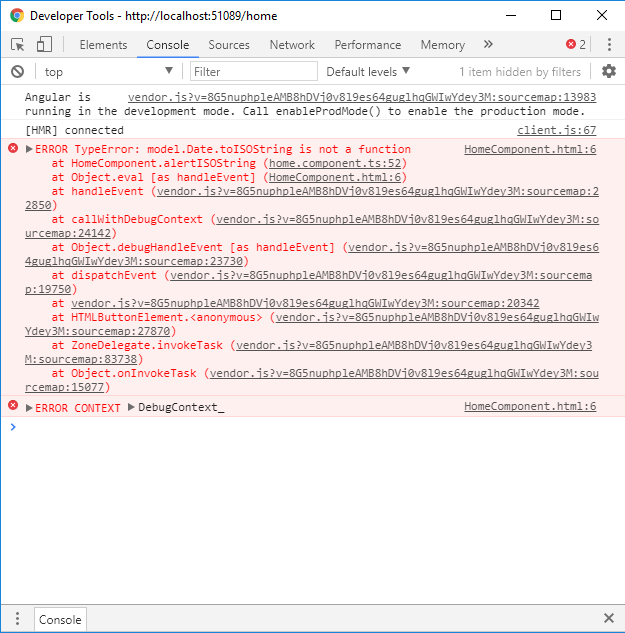Open the Elements tab
This screenshot has height=633, width=625.
(x=103, y=45)
